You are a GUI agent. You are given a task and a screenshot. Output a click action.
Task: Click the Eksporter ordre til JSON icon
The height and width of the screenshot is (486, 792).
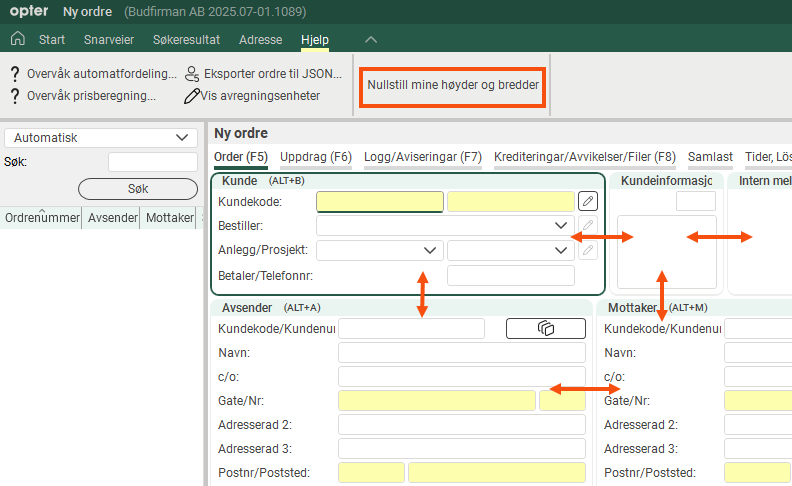192,74
